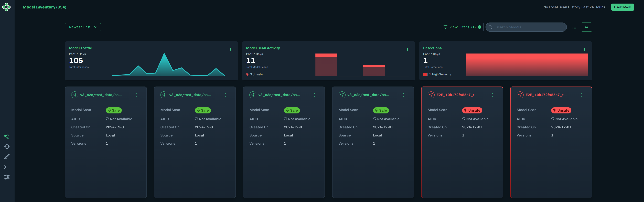Open Detections card kebab menu
Screen dimensions: 644x202
tap(584, 49)
